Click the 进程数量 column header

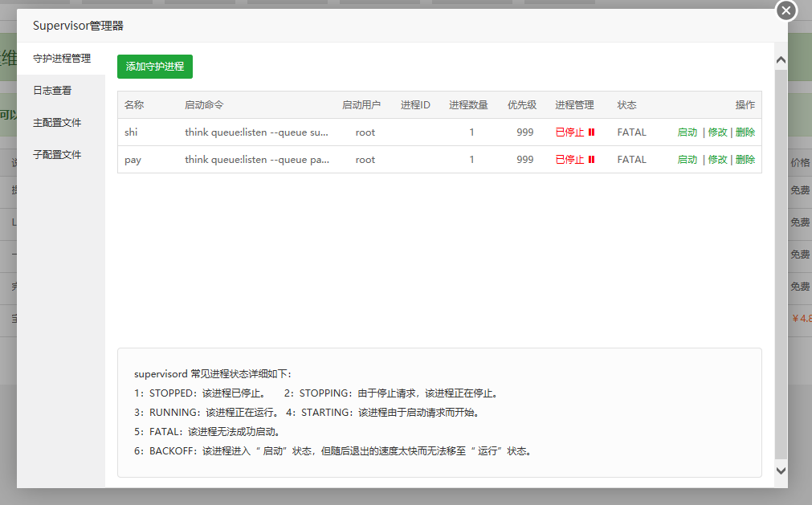(468, 105)
